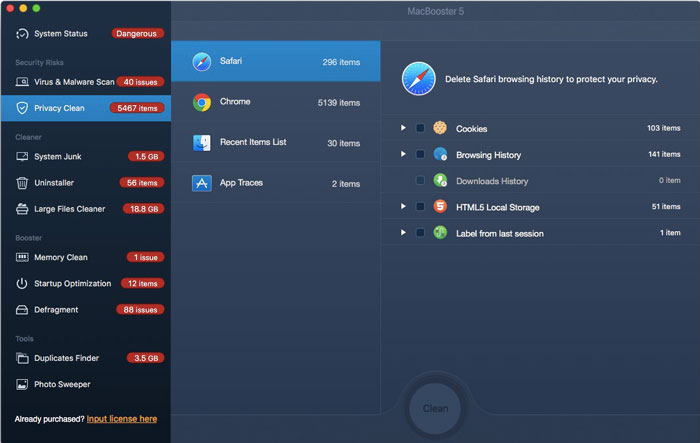This screenshot has width=700, height=443.
Task: Click the 51 items count
Action: pyautogui.click(x=666, y=206)
